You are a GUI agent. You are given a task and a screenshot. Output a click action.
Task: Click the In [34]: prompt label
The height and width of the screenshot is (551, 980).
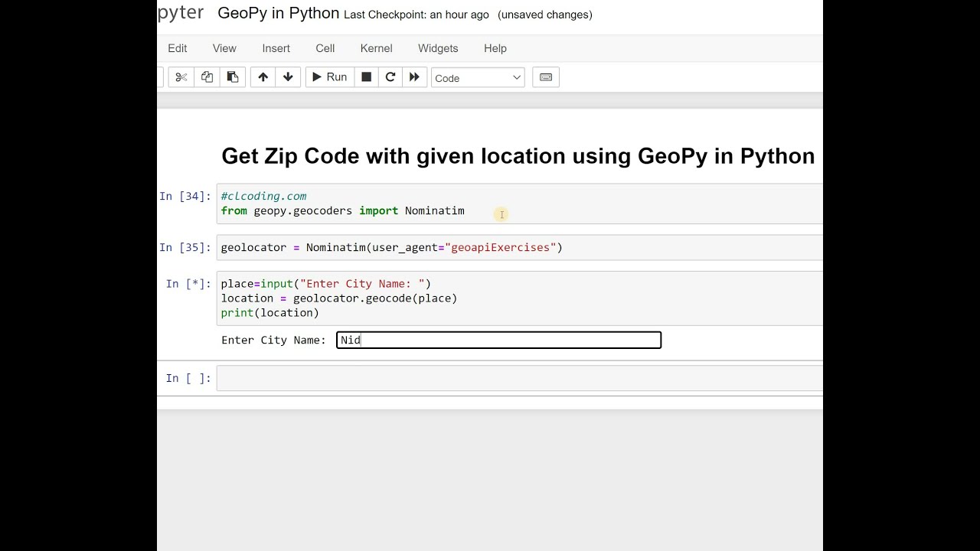(x=185, y=197)
